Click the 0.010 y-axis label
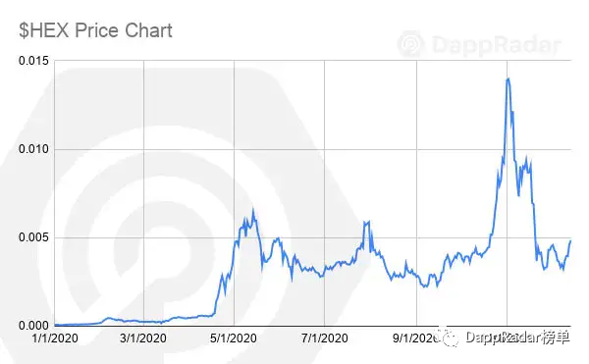Viewport: 589px width, 364px height. (33, 149)
